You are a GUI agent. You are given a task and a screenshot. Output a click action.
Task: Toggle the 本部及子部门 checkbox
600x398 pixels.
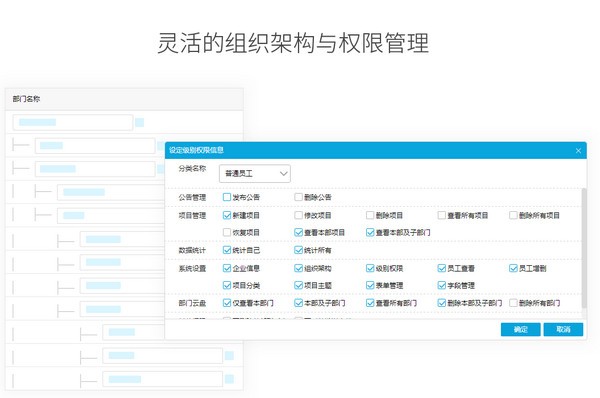[x=298, y=303]
